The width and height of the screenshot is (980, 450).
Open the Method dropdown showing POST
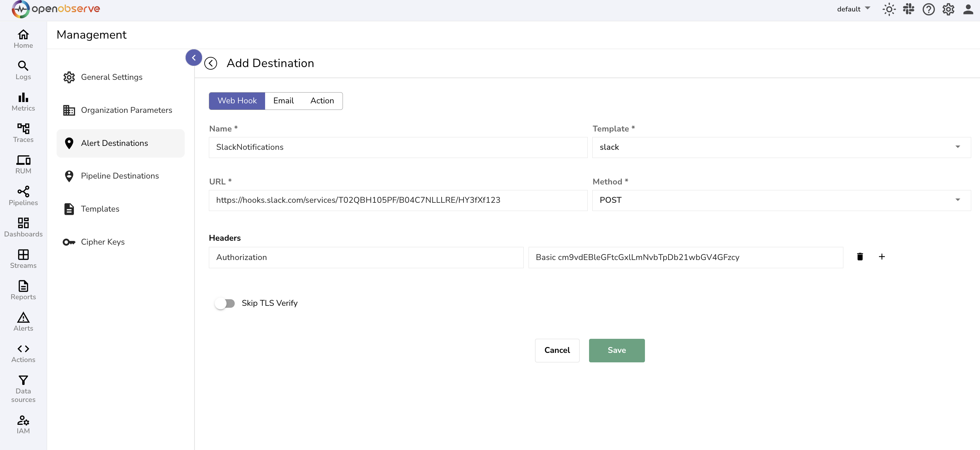point(781,200)
